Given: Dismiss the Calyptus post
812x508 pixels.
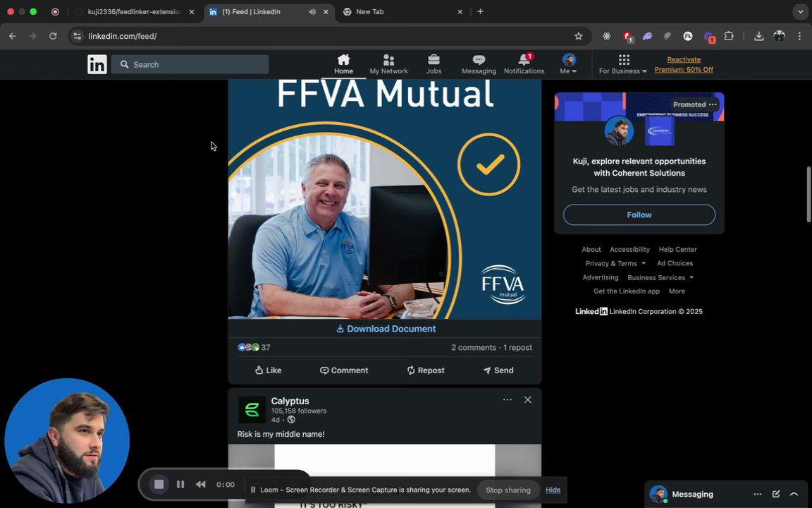Looking at the screenshot, I should tap(528, 399).
